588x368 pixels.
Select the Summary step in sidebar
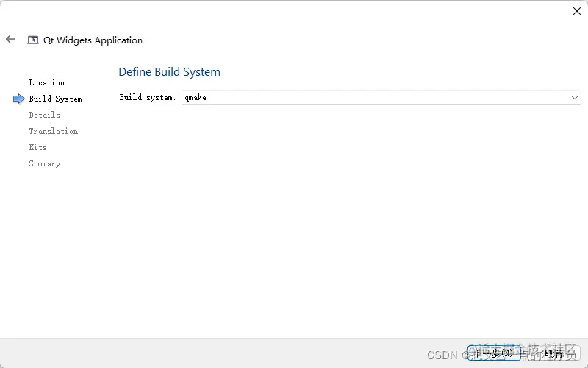(x=45, y=163)
